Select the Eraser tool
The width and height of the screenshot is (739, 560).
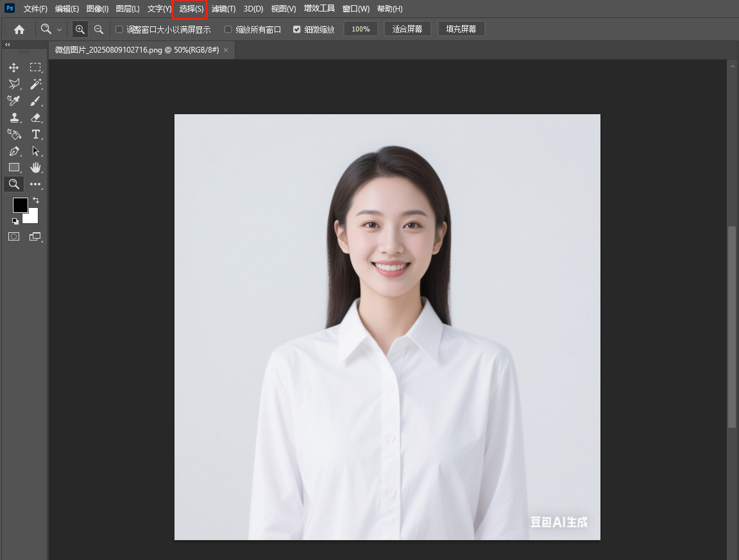coord(35,117)
